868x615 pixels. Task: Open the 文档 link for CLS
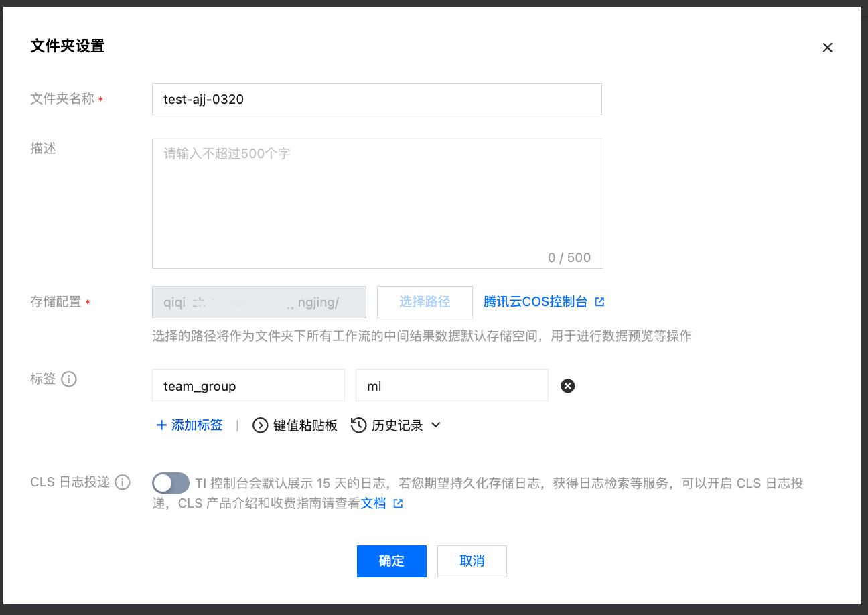click(x=373, y=504)
